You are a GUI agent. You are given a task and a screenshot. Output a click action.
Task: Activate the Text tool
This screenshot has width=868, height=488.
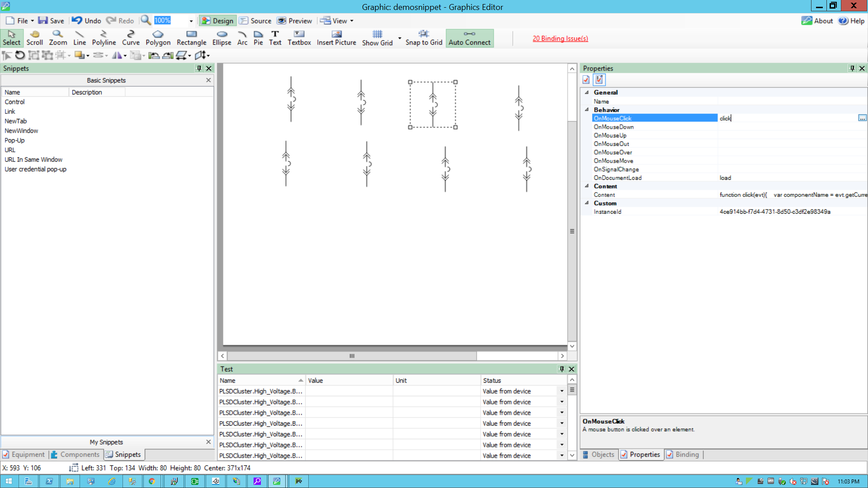pyautogui.click(x=275, y=38)
